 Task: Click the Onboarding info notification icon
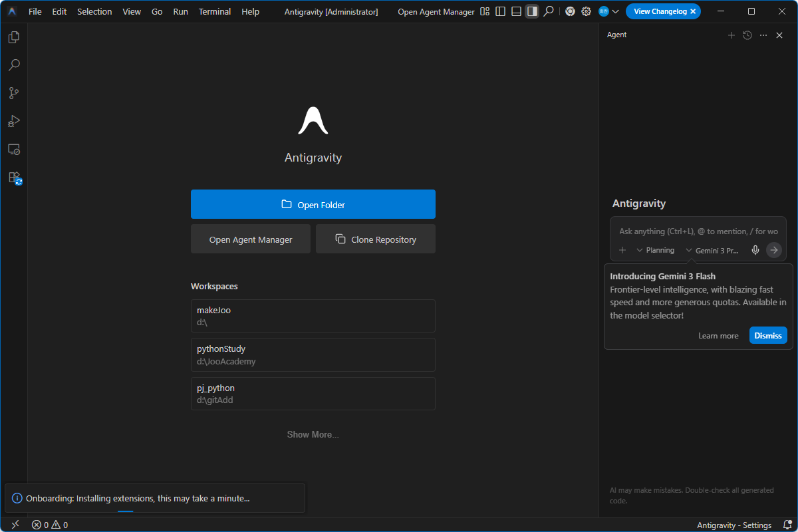(17, 498)
